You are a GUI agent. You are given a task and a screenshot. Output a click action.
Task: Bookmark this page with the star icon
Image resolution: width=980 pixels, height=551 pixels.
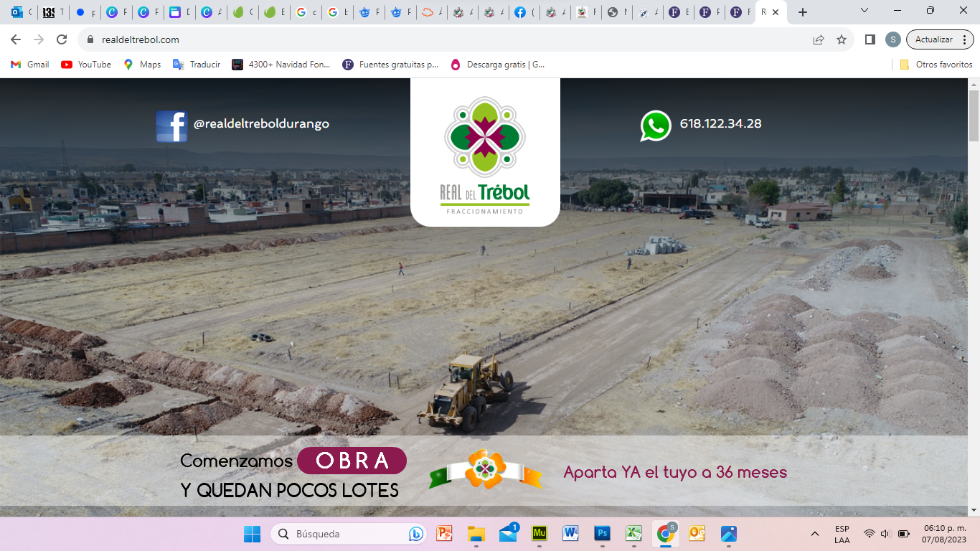(842, 39)
